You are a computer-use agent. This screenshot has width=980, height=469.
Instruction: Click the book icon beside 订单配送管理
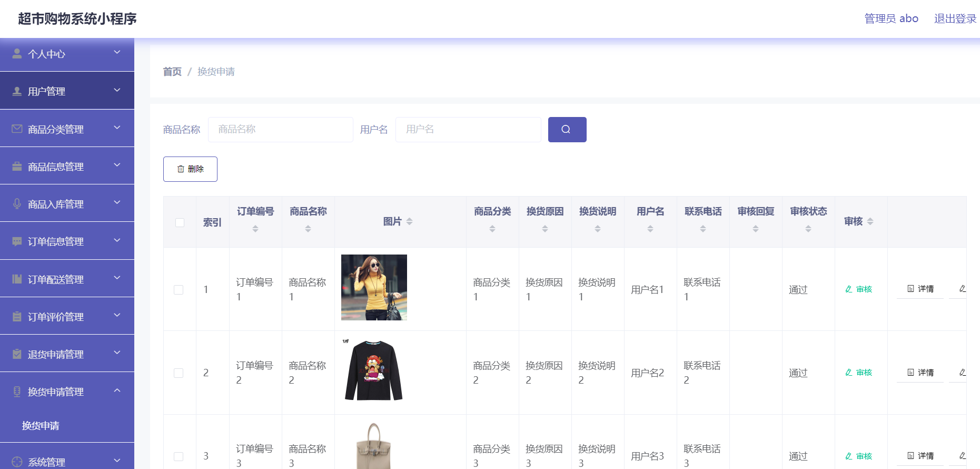17,279
